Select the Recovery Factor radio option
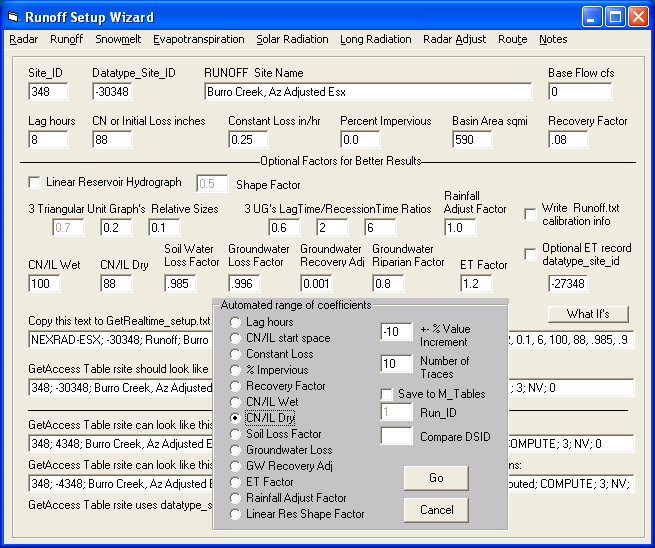This screenshot has width=655, height=548. (x=236, y=386)
